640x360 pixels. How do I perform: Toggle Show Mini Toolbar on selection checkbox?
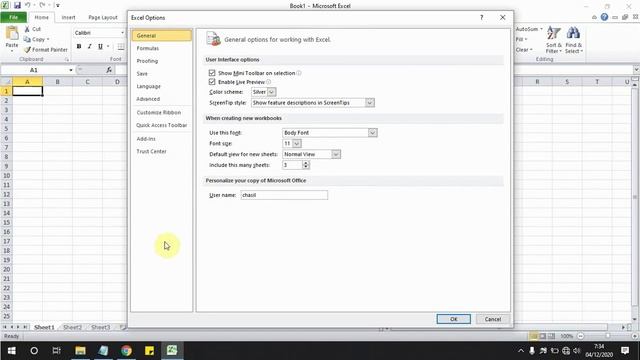click(x=212, y=73)
